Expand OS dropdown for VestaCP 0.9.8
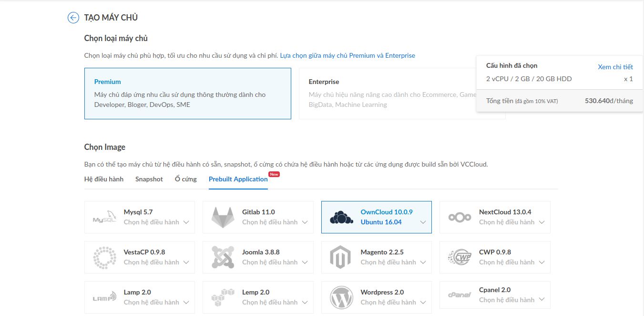The width and height of the screenshot is (644, 316). pyautogui.click(x=186, y=263)
